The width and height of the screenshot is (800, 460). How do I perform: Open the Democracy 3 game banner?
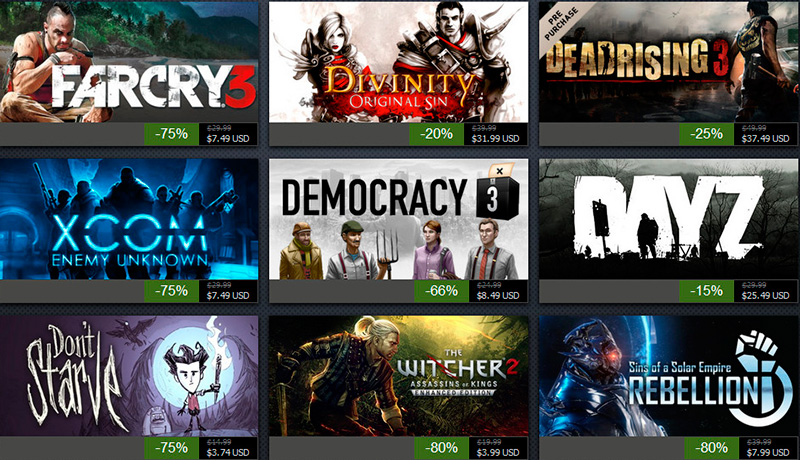click(398, 219)
